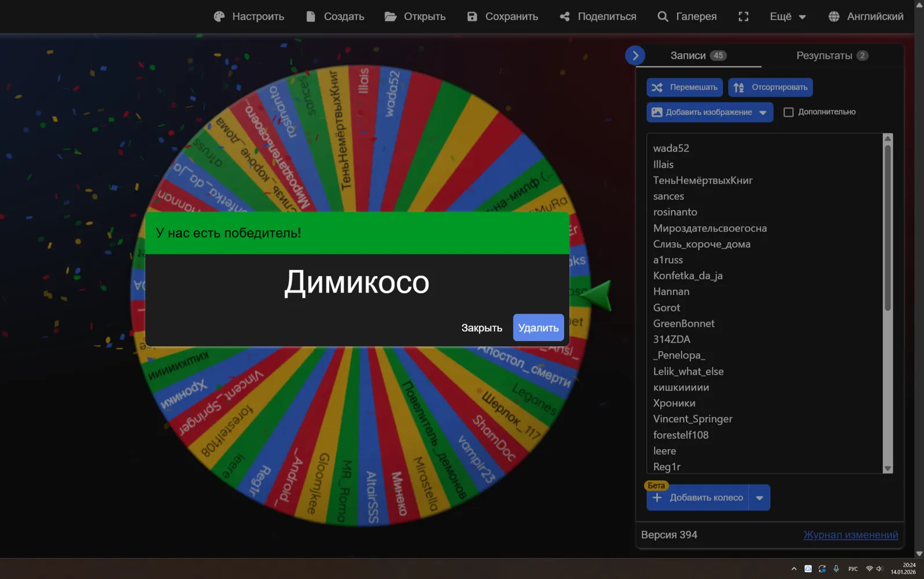Open Wi-Fi network tray icon
The height and width of the screenshot is (579, 924).
click(869, 569)
